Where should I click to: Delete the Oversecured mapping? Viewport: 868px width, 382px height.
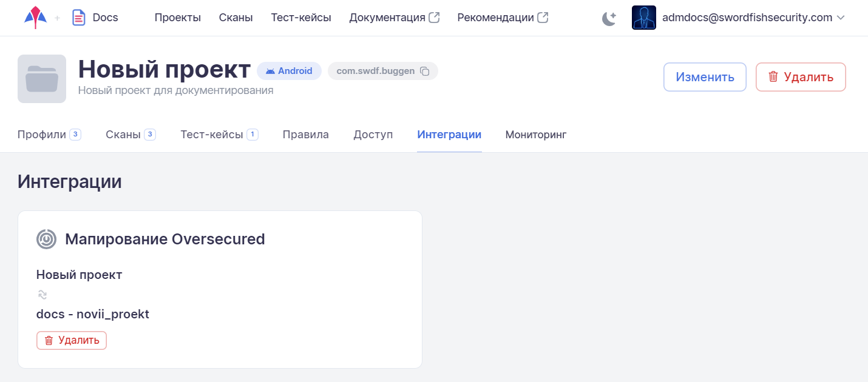click(x=72, y=340)
